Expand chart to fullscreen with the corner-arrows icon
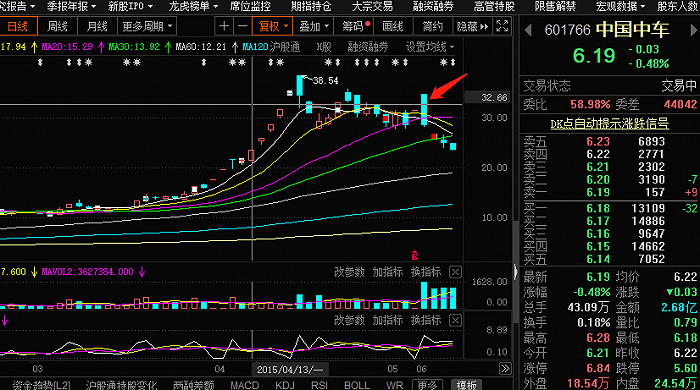This screenshot has width=700, height=390. point(502,26)
